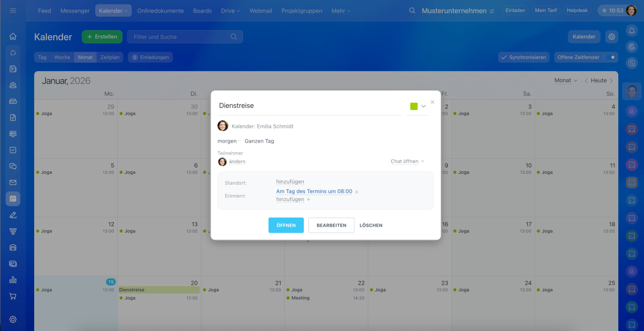Screen dimensions: 644x331
Task: Click the green Erstellen button
Action: pyautogui.click(x=102, y=37)
